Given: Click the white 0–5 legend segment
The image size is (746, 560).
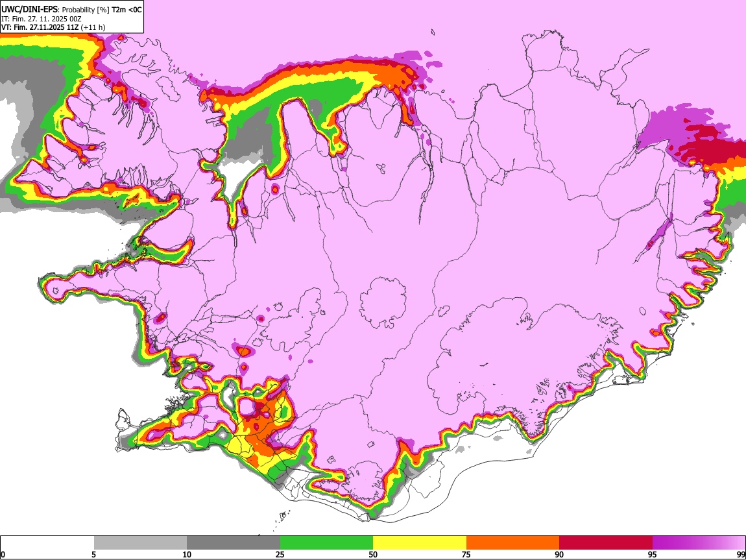Looking at the screenshot, I should tap(47, 543).
